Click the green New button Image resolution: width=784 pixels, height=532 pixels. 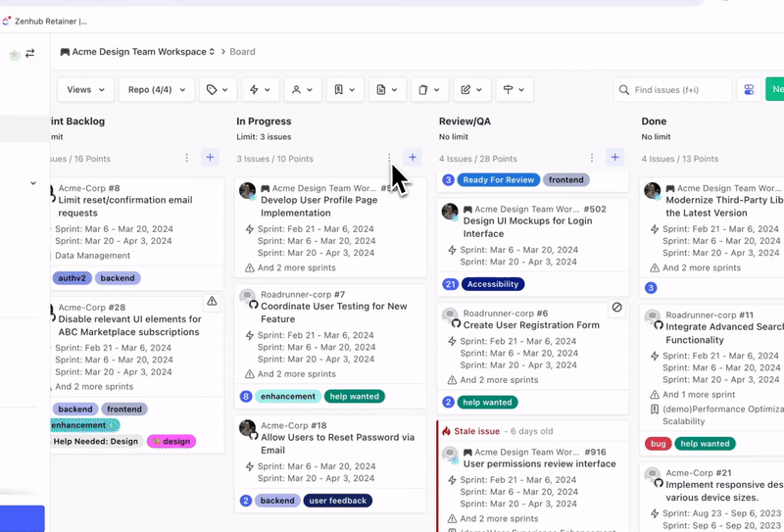point(774,89)
